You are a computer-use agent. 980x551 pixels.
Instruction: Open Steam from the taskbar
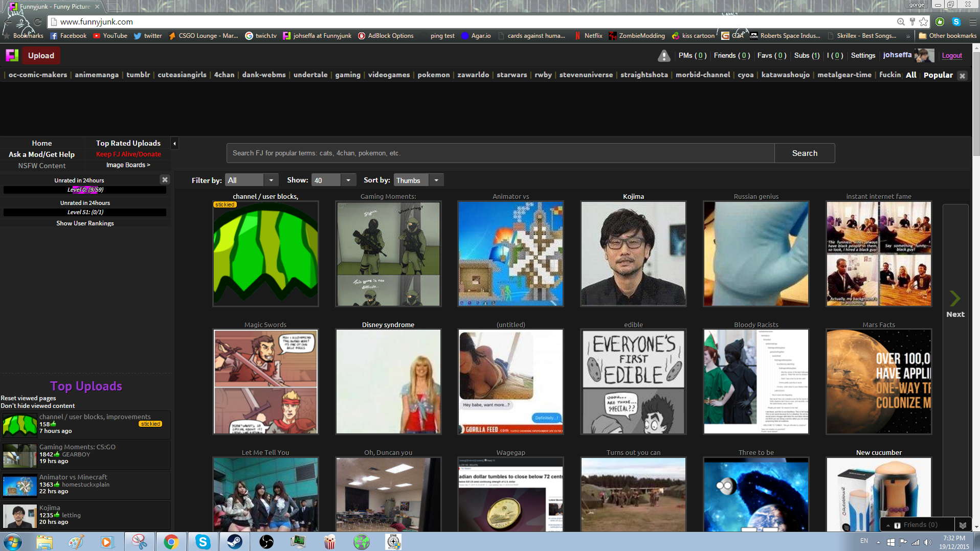pyautogui.click(x=235, y=541)
